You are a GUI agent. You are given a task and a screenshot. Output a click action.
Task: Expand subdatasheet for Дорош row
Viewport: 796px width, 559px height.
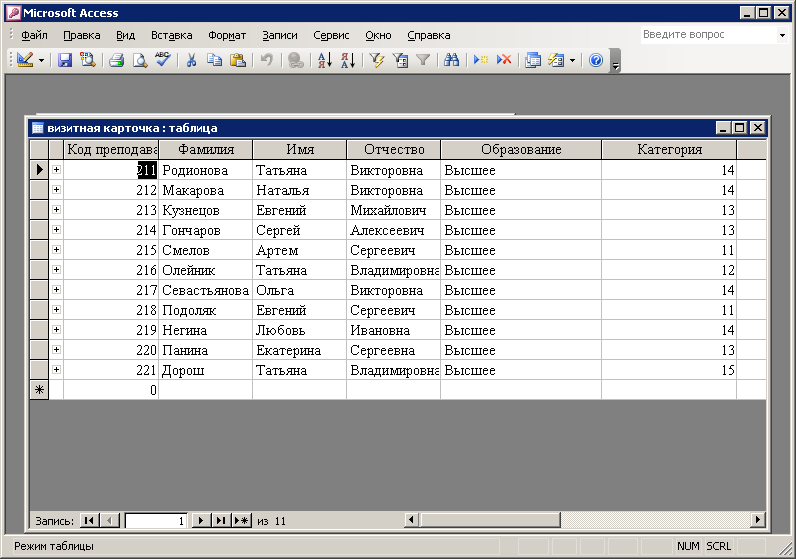(56, 370)
